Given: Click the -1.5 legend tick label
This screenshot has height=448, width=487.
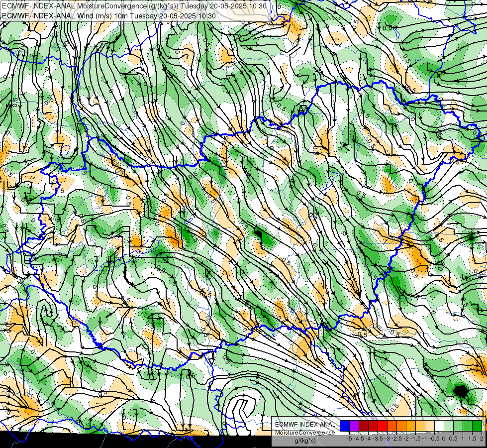Looking at the screenshot, I should (x=415, y=439).
